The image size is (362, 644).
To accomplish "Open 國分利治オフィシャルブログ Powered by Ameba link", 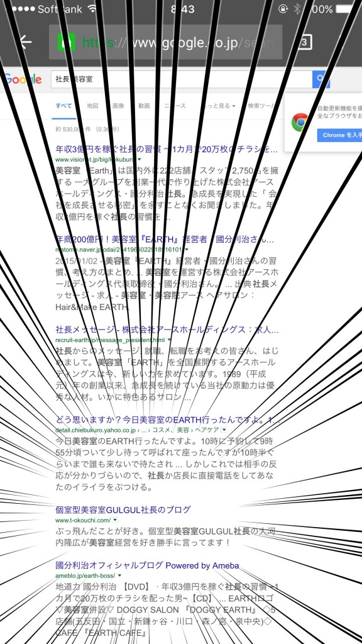I will tap(147, 565).
